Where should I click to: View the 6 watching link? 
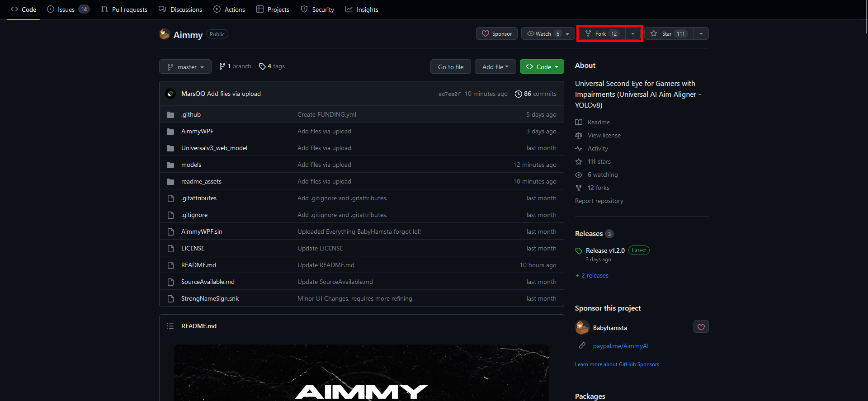click(x=597, y=175)
